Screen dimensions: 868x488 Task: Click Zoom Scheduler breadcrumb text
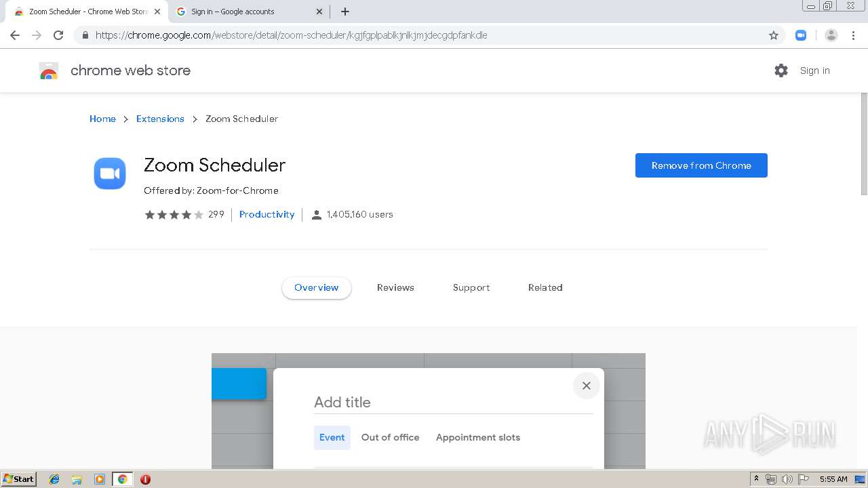pyautogui.click(x=241, y=119)
